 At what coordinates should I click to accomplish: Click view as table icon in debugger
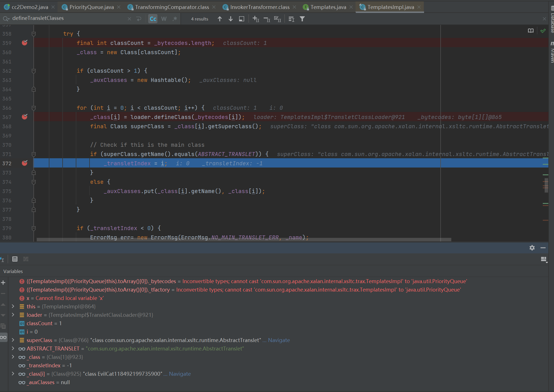pyautogui.click(x=15, y=259)
